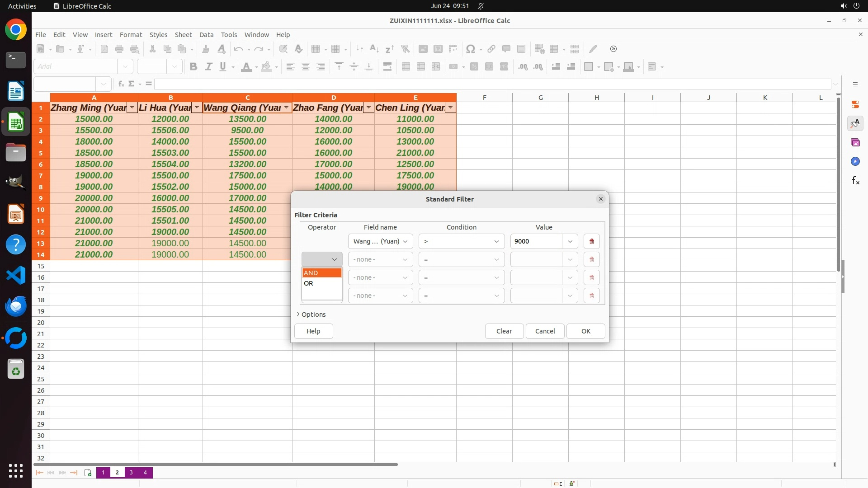Image resolution: width=868 pixels, height=488 pixels.
Task: Open the greater-than condition dropdown
Action: pos(461,241)
